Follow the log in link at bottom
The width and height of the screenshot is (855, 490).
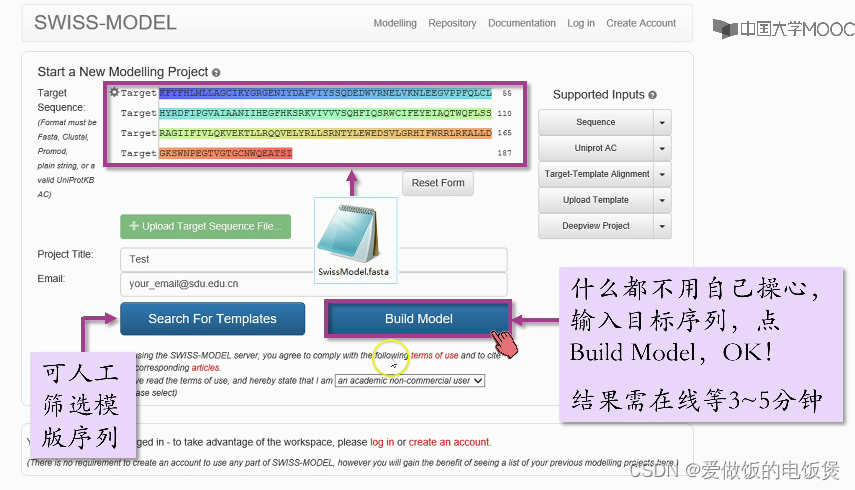[x=382, y=442]
